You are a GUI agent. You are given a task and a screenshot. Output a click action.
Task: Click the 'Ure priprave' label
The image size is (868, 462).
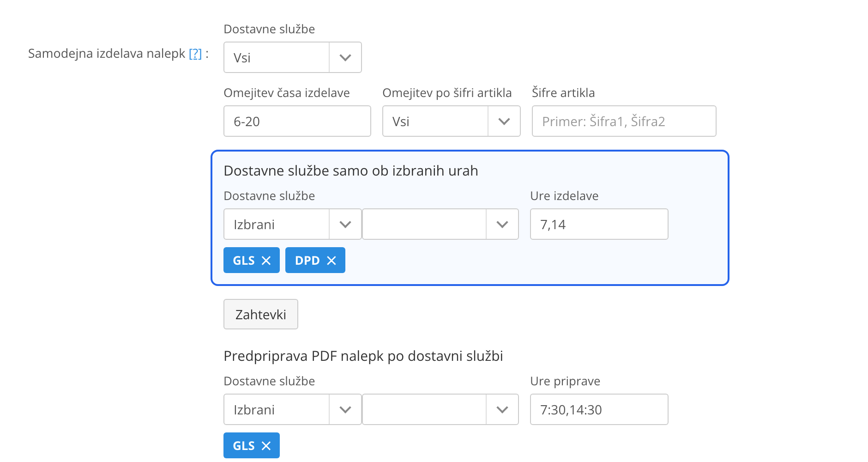(x=565, y=381)
